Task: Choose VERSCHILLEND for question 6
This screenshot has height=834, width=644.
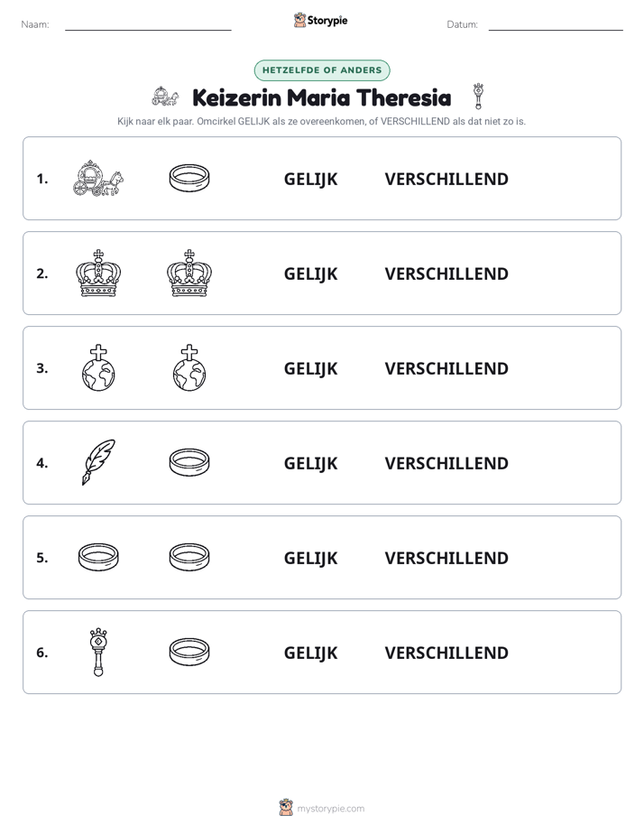Action: (x=446, y=653)
